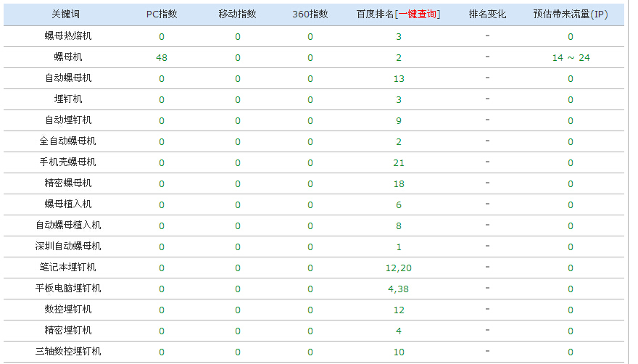Click Baidu rank 3 for 埋钉机
This screenshot has height=364, width=638.
[x=399, y=100]
